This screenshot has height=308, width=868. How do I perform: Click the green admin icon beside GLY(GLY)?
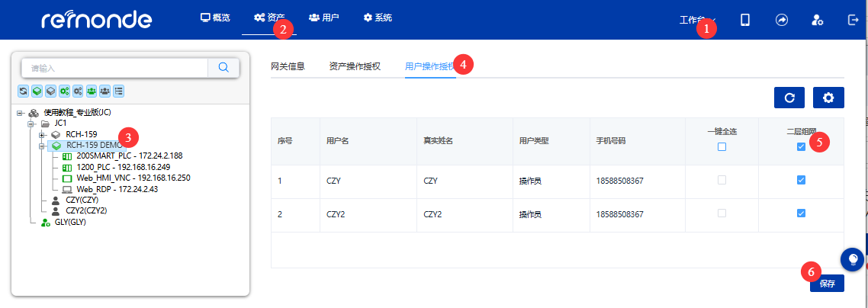point(46,223)
